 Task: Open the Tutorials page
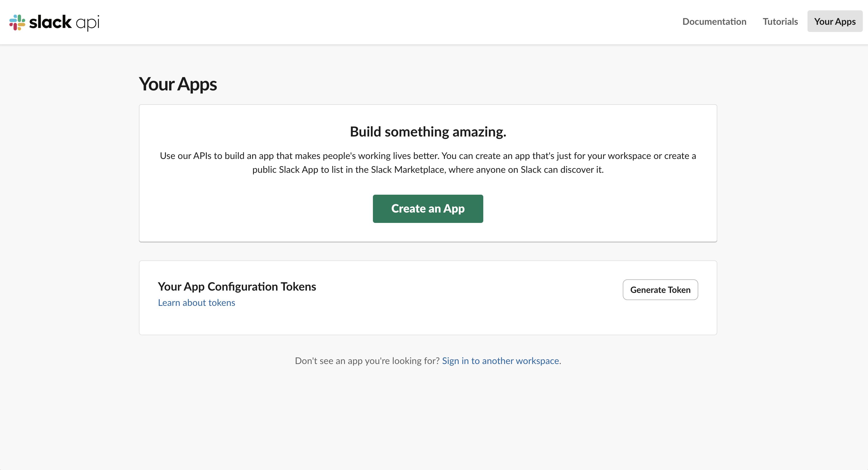(x=780, y=21)
